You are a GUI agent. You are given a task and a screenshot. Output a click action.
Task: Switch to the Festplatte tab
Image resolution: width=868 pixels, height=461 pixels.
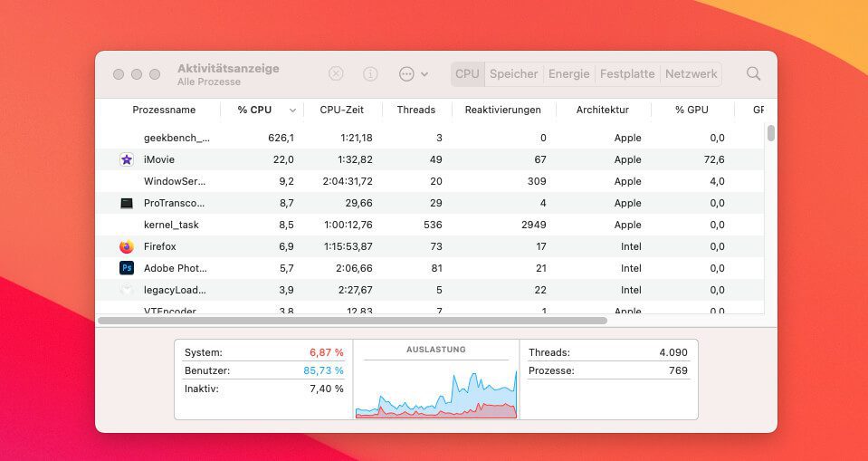627,73
